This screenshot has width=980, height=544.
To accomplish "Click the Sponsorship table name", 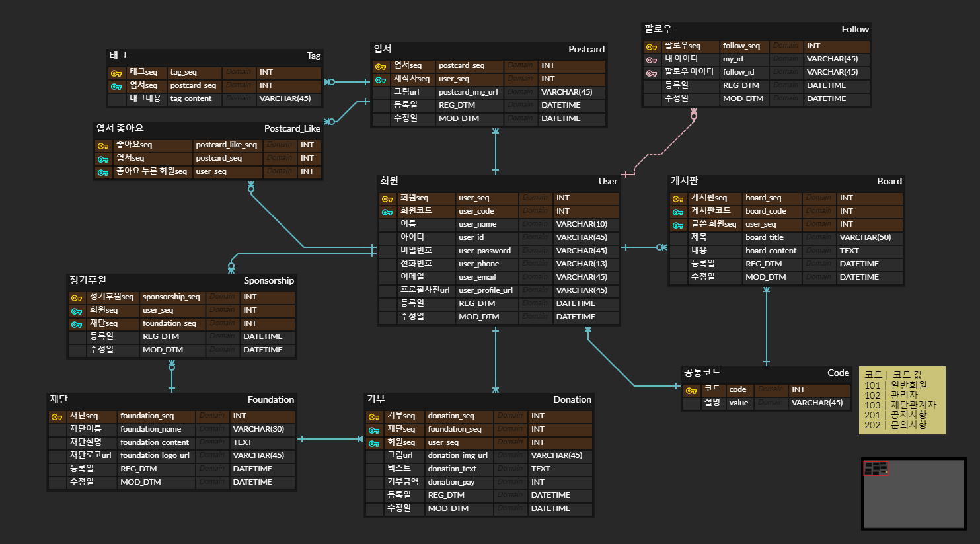I will tap(269, 280).
